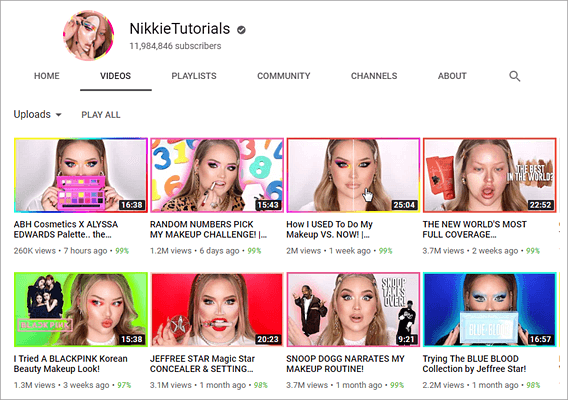The height and width of the screenshot is (400, 568).
Task: Click the 3.1M views 1 month ago text
Action: tap(198, 385)
